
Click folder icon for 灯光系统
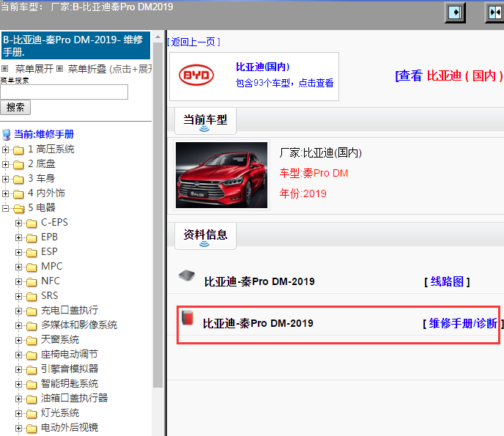tap(31, 414)
